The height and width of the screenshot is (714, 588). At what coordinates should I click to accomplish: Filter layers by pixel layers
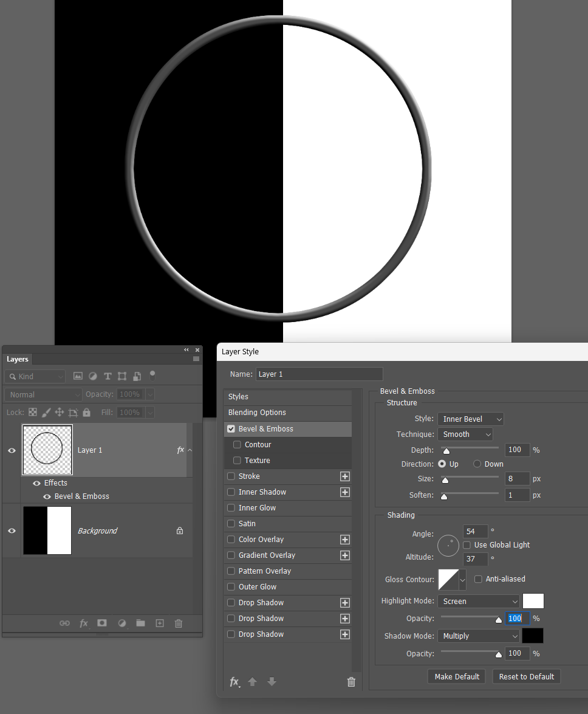[78, 376]
